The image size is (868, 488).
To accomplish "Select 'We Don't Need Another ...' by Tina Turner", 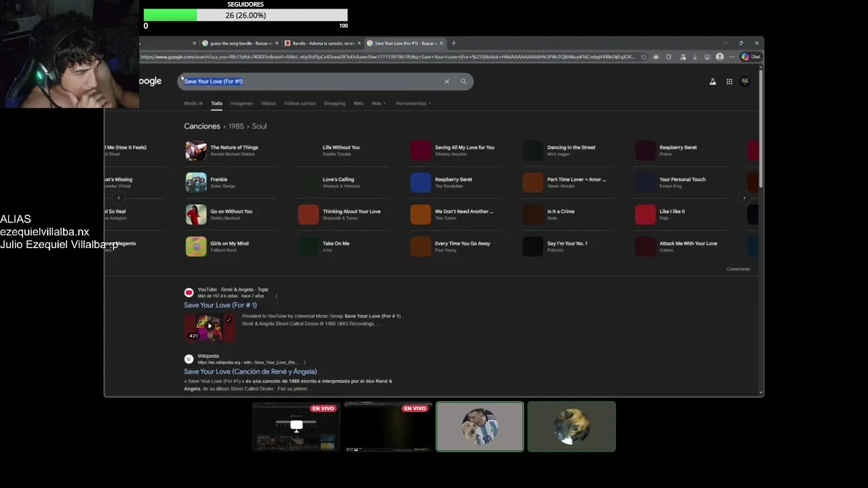I will (455, 214).
